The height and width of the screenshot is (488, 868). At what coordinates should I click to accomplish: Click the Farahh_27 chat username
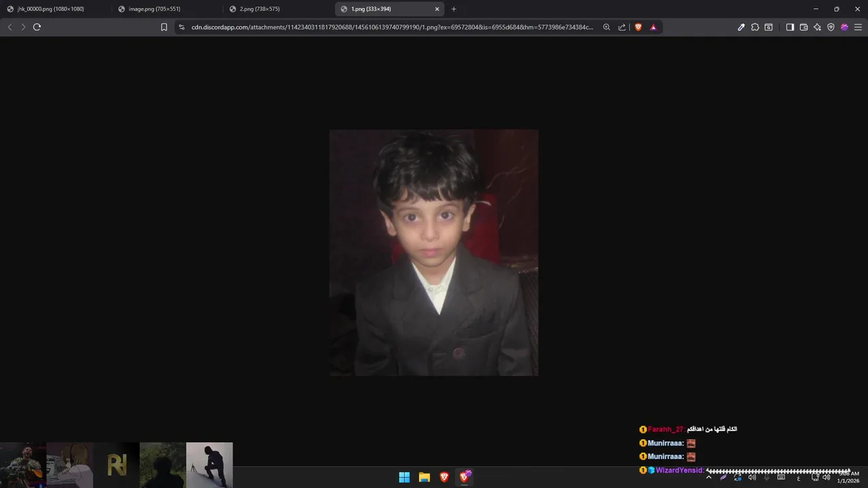(666, 429)
